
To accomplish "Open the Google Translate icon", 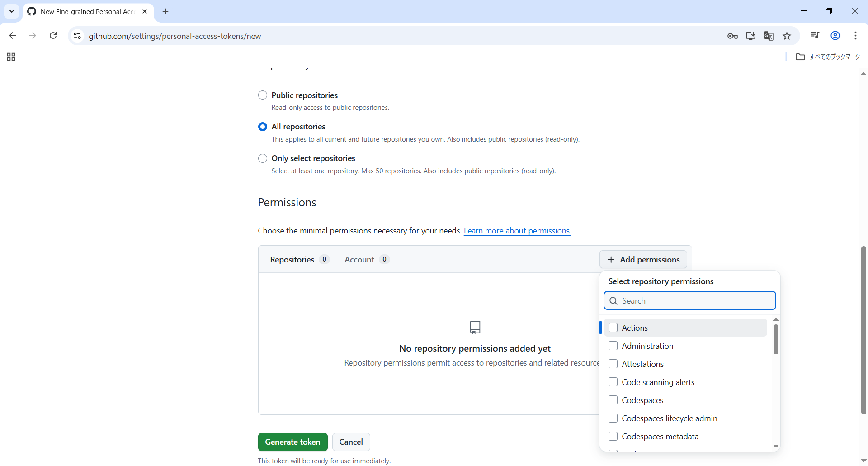I will point(769,36).
